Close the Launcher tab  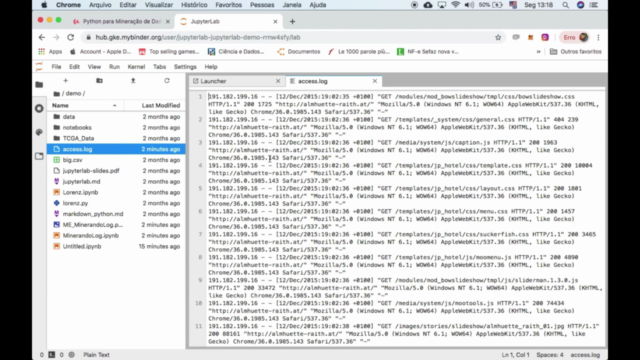coord(278,81)
